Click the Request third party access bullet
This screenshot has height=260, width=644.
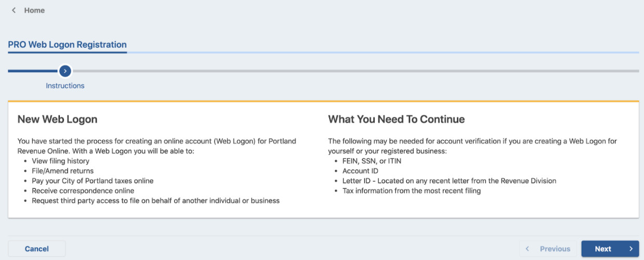[x=156, y=201]
